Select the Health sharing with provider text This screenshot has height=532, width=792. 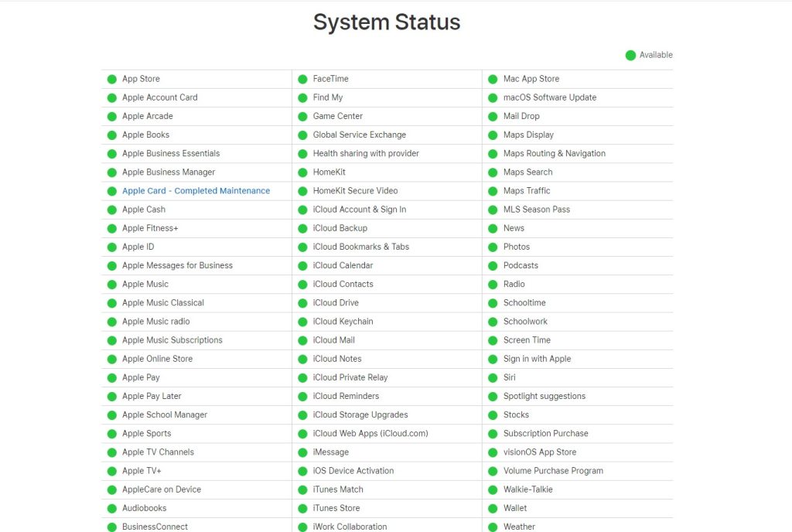click(x=366, y=153)
